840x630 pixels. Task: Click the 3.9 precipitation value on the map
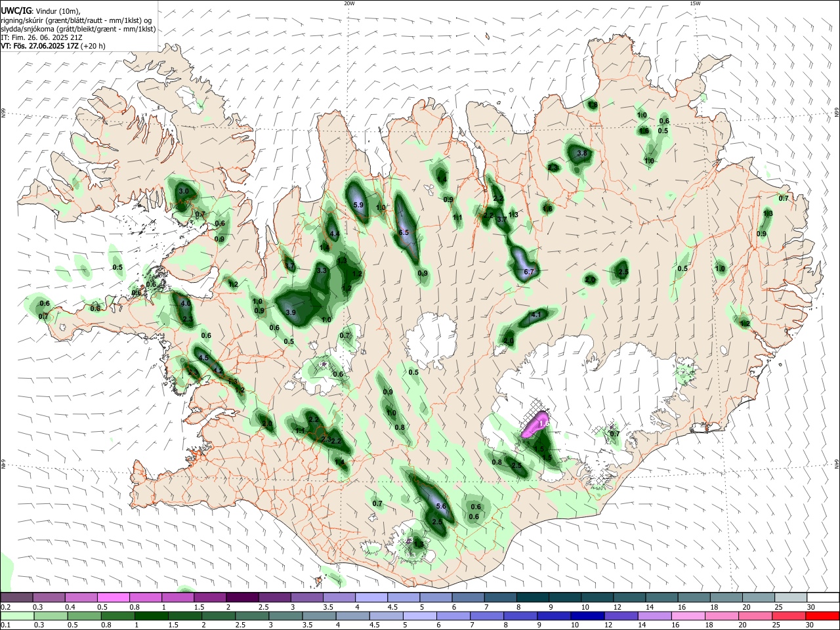[x=291, y=312]
